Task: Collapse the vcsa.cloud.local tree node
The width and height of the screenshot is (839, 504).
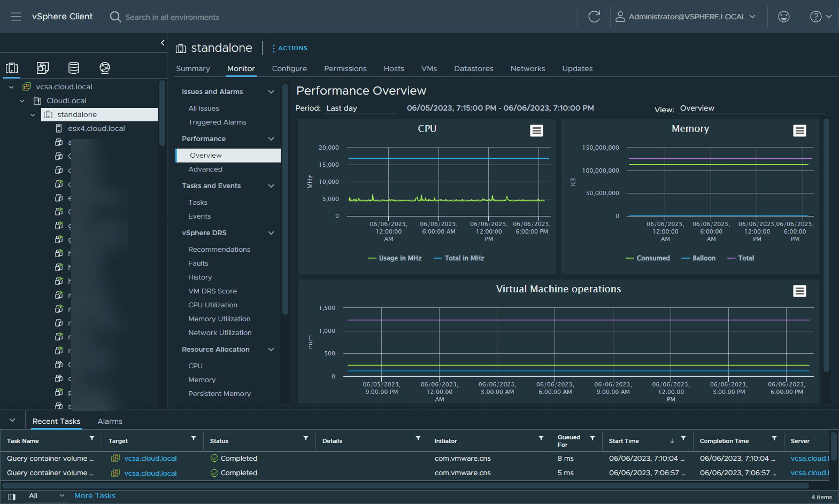Action: pos(11,87)
